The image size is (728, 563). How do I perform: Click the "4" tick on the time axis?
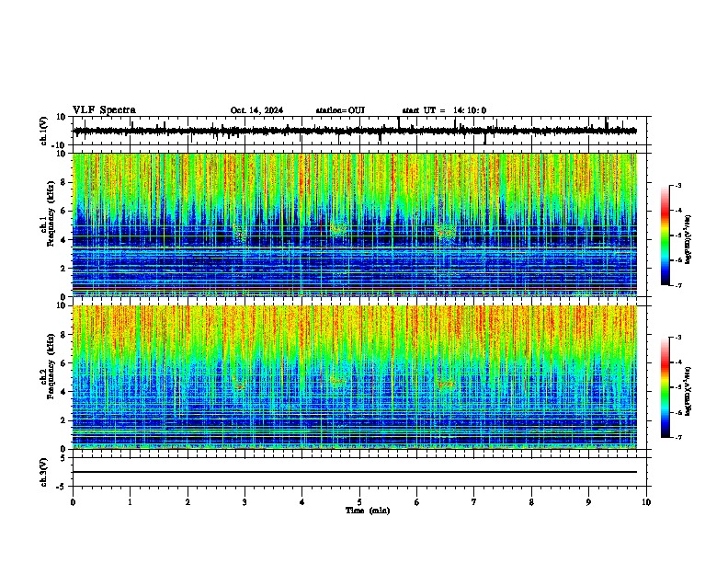tap(301, 502)
